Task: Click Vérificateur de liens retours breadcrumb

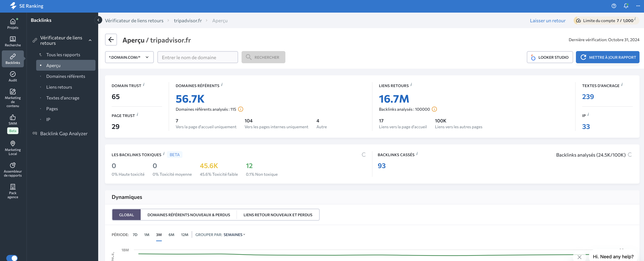Action: pos(134,20)
